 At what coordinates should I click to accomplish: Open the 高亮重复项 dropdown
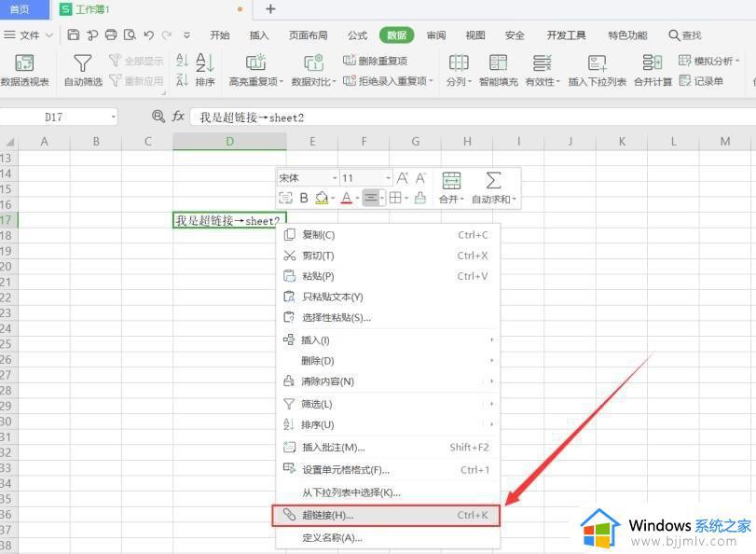coord(255,70)
